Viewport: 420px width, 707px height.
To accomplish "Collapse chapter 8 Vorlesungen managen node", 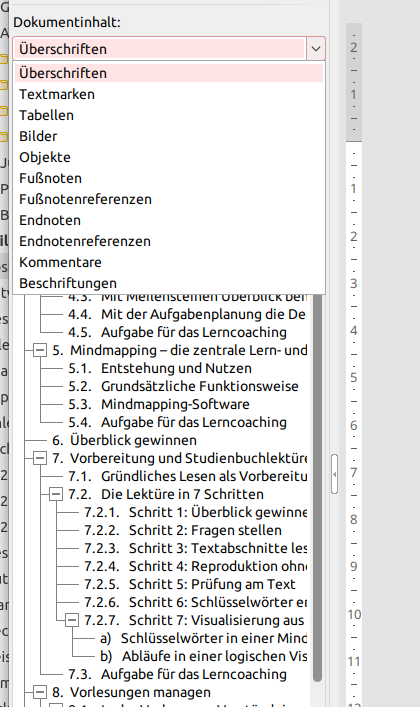I will click(40, 692).
